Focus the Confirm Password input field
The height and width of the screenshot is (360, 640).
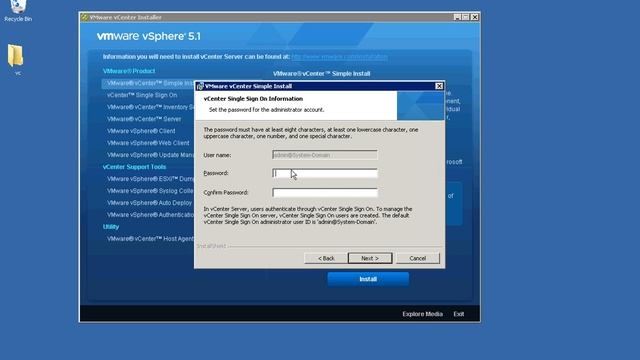[x=325, y=192]
